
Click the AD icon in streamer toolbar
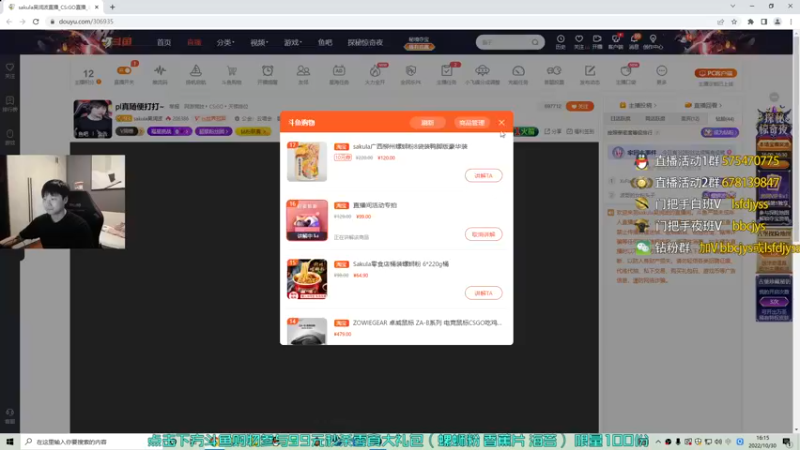pos(339,71)
